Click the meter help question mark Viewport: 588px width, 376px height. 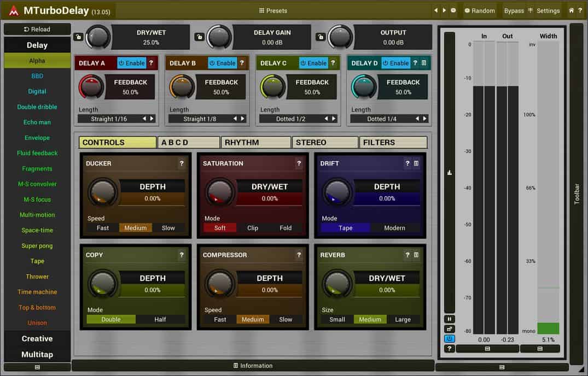tap(449, 349)
